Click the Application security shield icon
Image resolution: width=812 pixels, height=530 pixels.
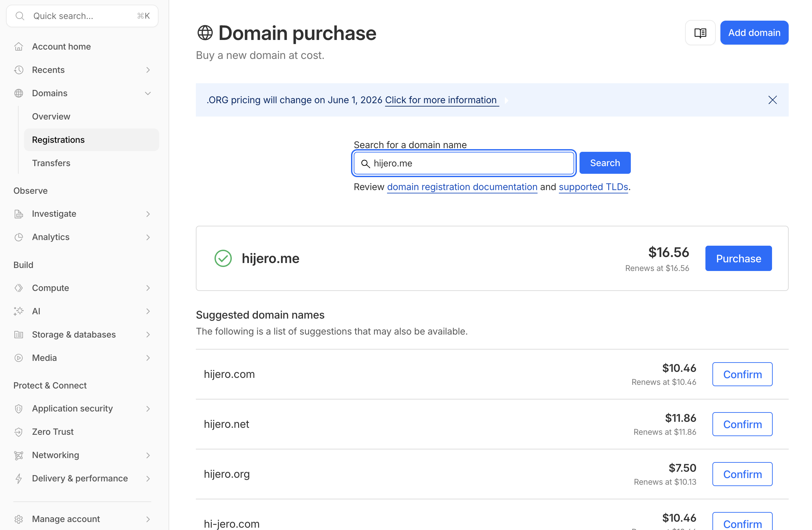point(19,408)
